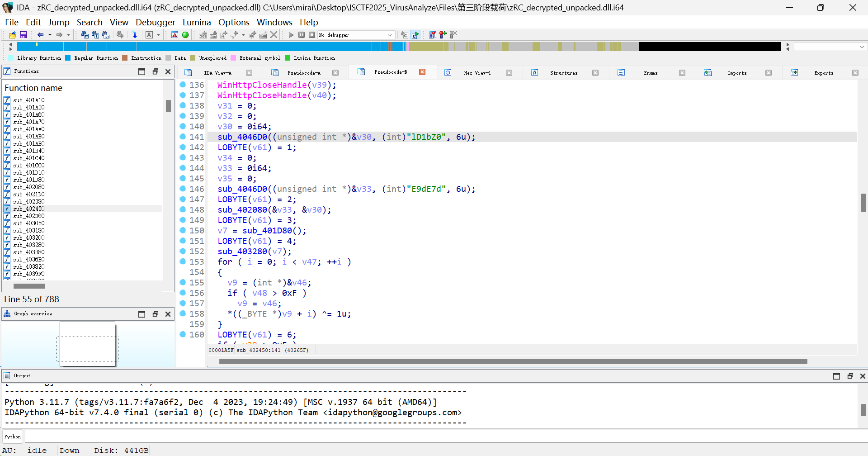The image size is (868, 456).
Task: Open the Jump menu
Action: coord(59,22)
